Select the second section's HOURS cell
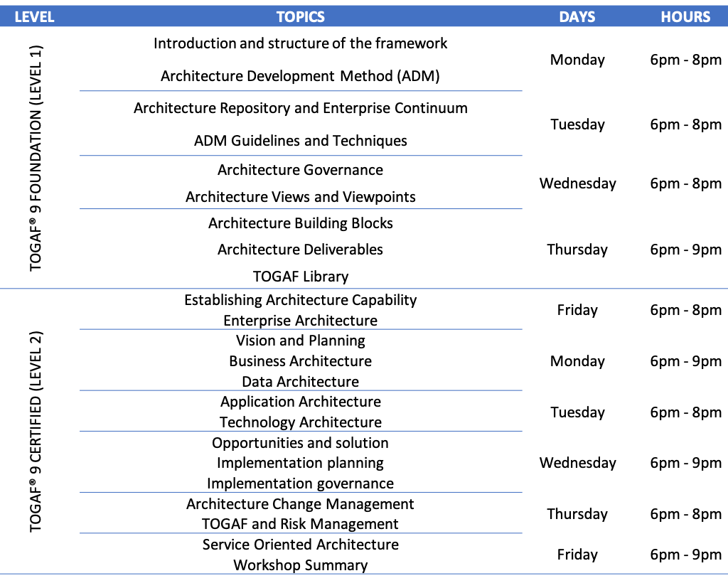This screenshot has height=583, width=728. coord(685,432)
